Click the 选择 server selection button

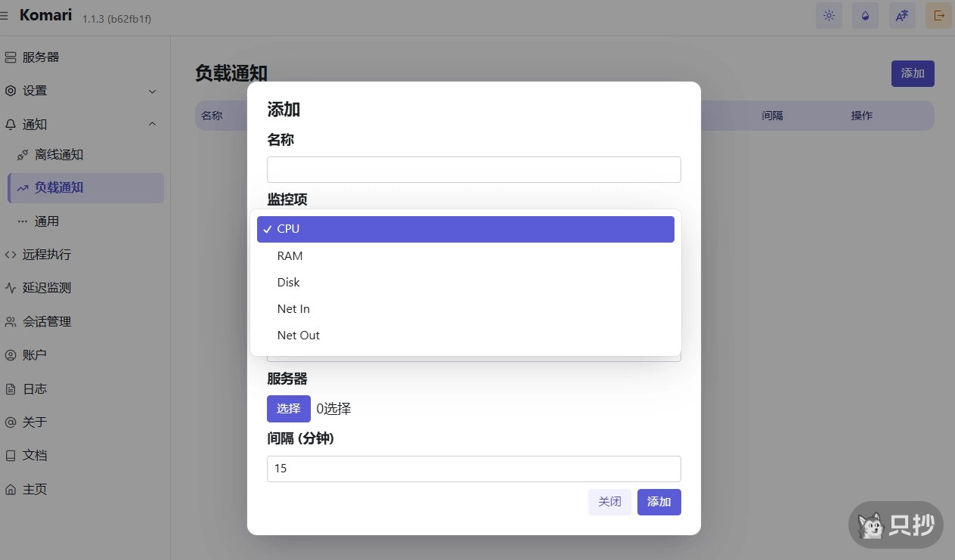(288, 408)
